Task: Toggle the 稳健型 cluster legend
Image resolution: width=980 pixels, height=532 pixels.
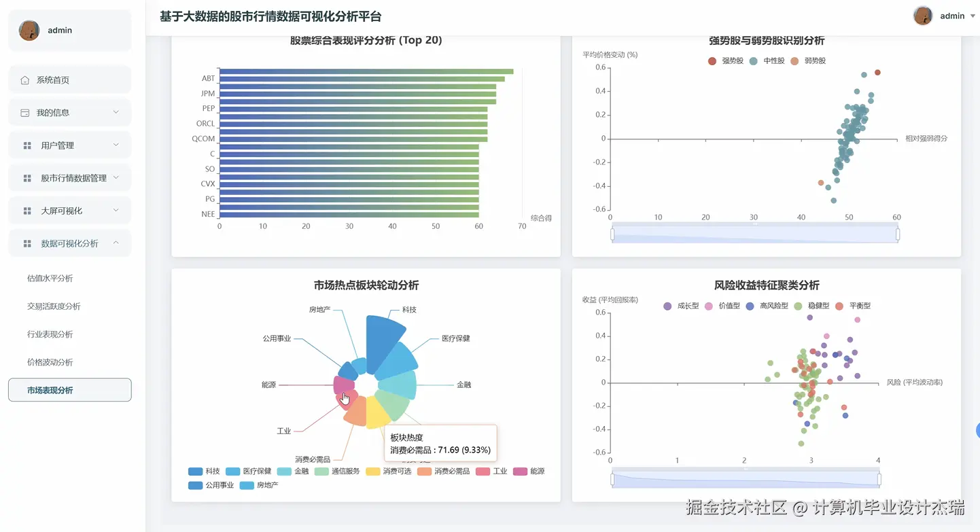Action: pos(811,306)
